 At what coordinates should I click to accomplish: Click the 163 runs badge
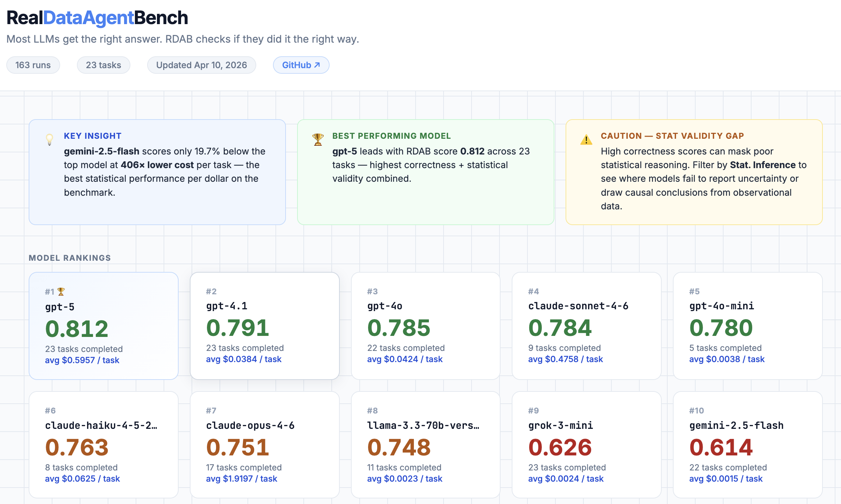[x=33, y=65]
